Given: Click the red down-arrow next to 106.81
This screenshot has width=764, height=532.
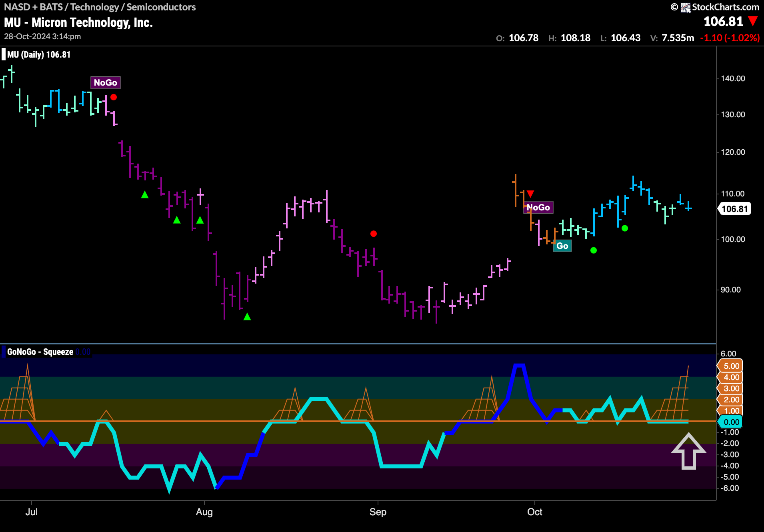Looking at the screenshot, I should (753, 21).
